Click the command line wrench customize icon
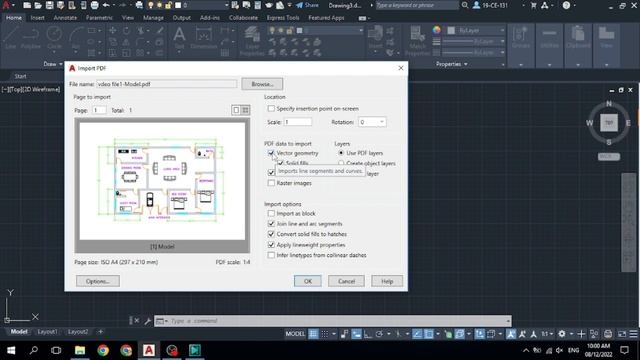The image size is (640, 360). pos(148,321)
